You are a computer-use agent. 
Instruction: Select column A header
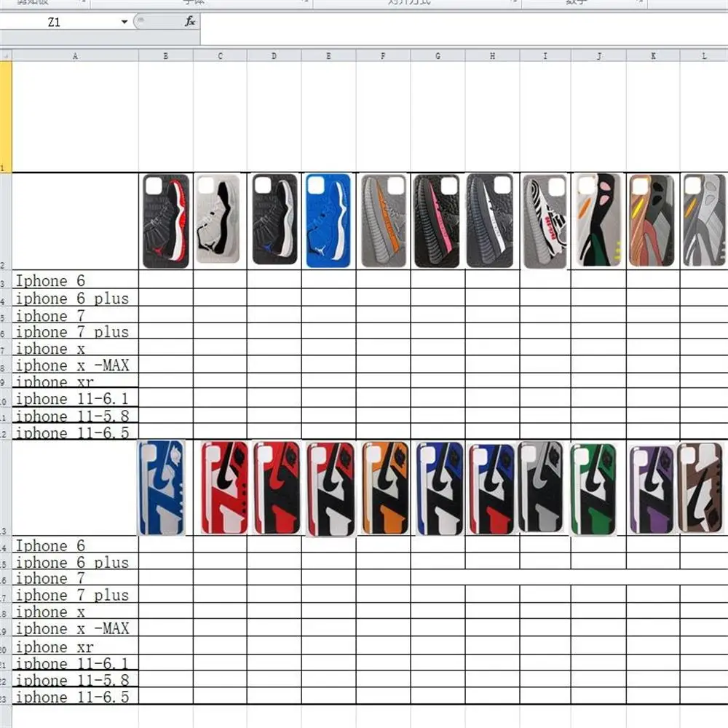(x=75, y=55)
